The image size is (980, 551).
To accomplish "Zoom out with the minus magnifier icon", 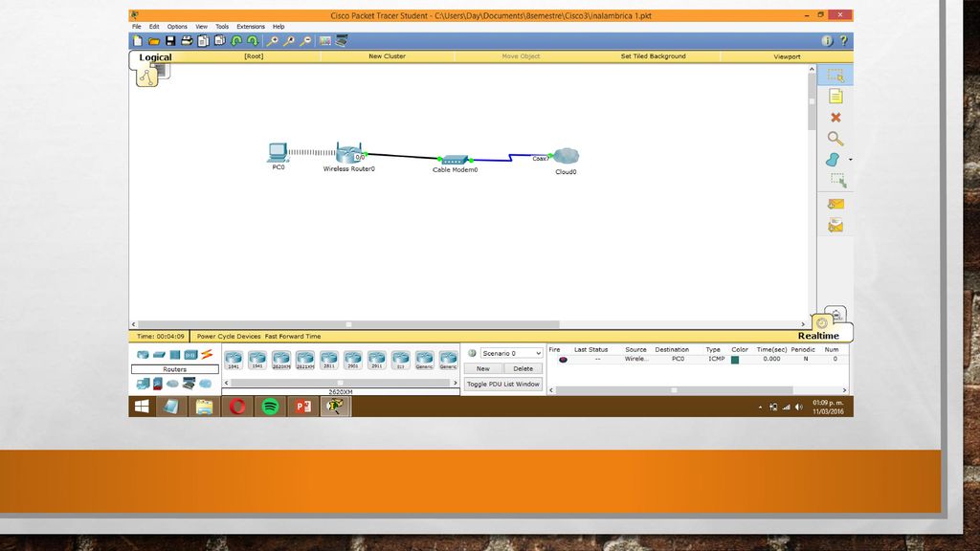I will click(305, 41).
